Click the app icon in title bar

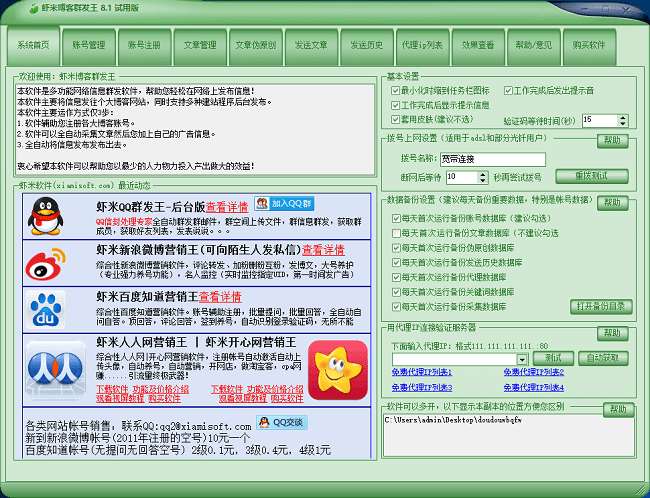click(x=34, y=8)
